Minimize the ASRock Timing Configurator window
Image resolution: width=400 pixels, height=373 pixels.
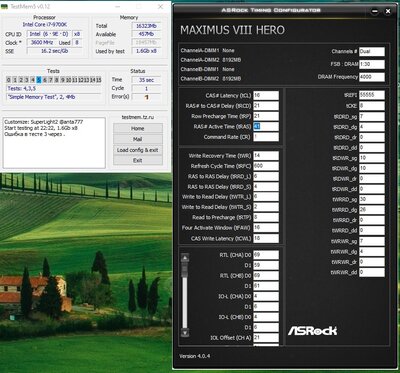pos(375,11)
